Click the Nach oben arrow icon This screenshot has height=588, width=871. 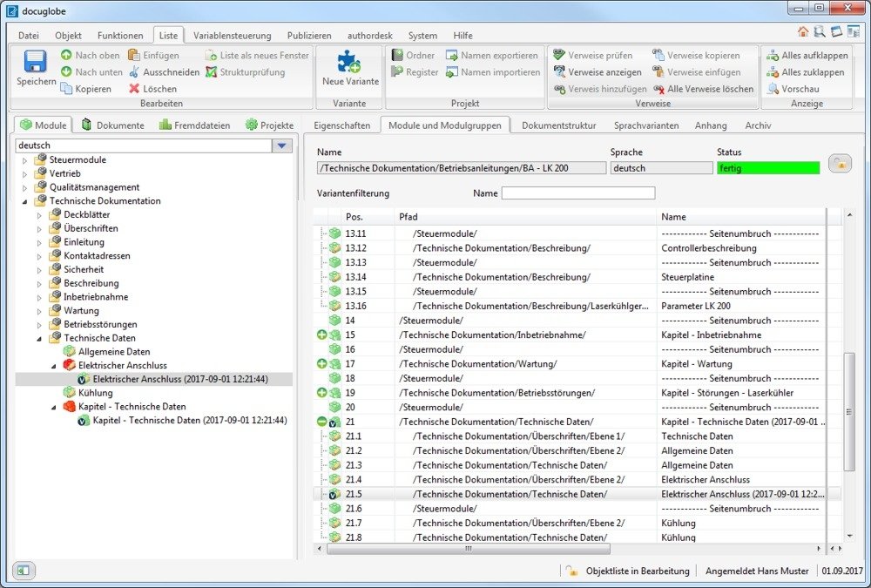click(67, 55)
